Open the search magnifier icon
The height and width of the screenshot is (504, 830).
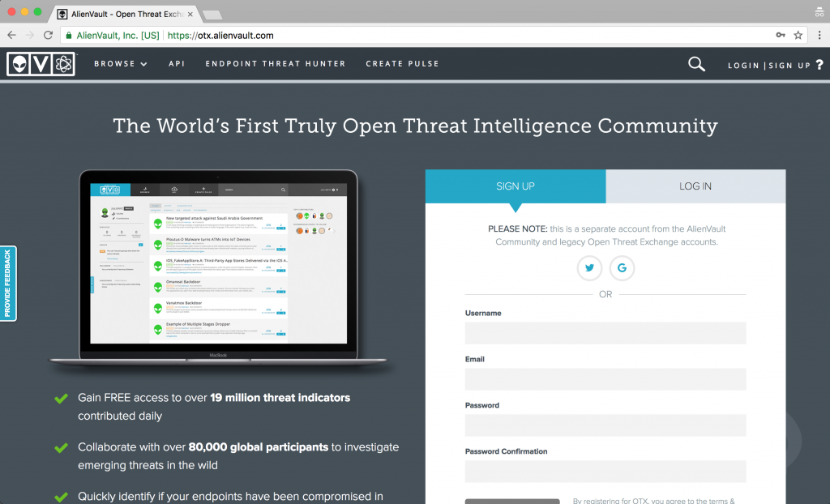point(696,64)
